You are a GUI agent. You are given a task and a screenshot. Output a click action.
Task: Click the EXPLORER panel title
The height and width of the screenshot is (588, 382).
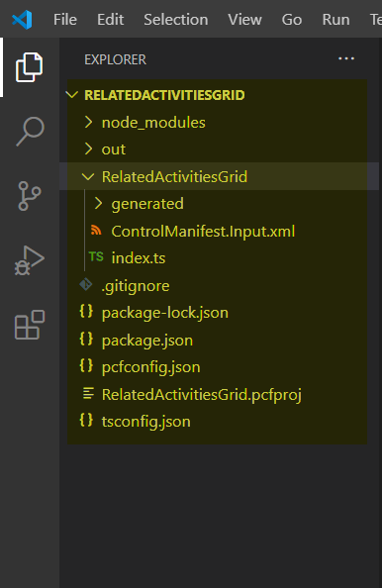click(115, 59)
